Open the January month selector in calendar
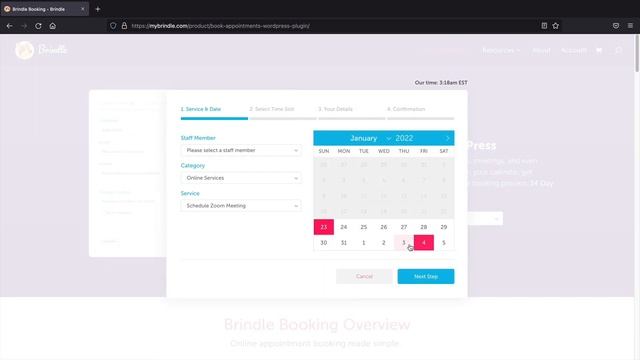 370,138
